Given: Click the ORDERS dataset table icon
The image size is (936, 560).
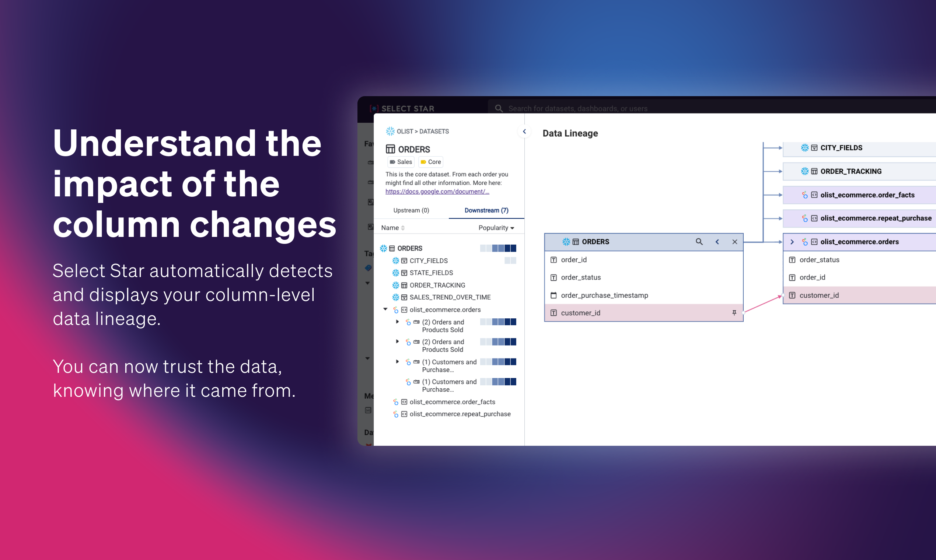Looking at the screenshot, I should pos(390,149).
